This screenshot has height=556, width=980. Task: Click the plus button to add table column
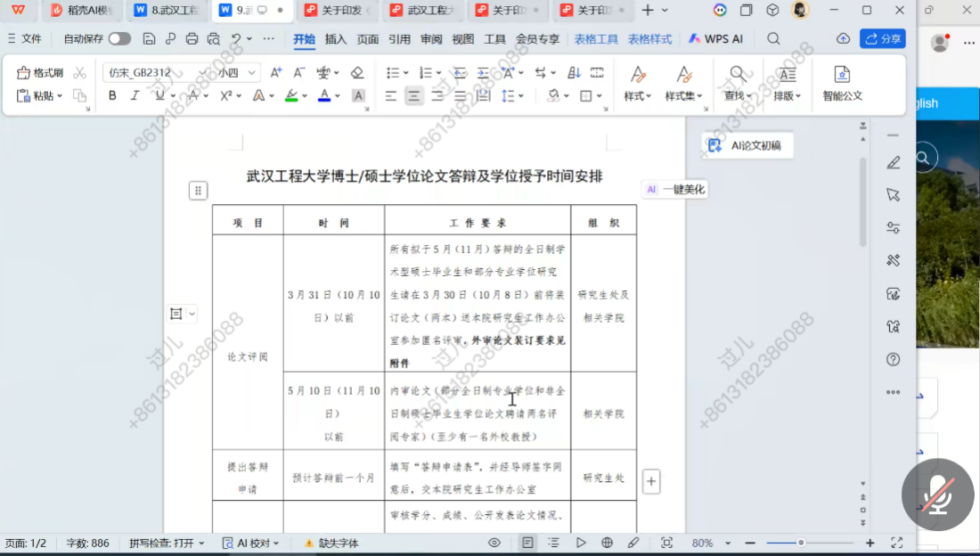tap(651, 481)
